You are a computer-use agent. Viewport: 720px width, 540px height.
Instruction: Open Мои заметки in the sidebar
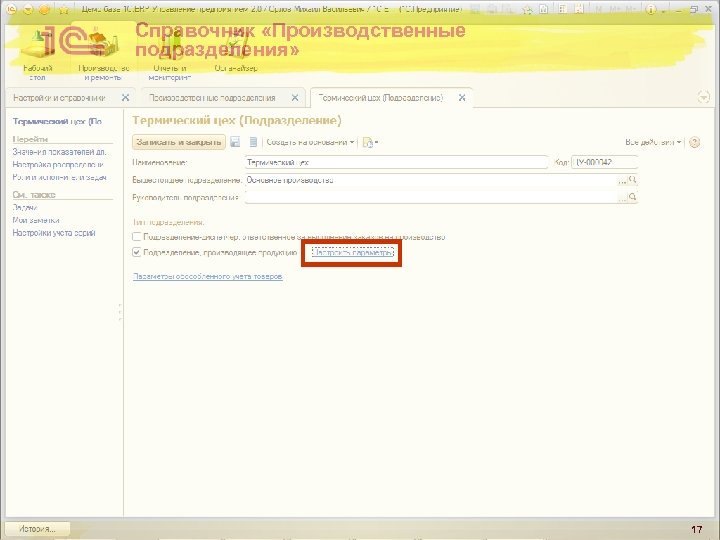pos(36,220)
